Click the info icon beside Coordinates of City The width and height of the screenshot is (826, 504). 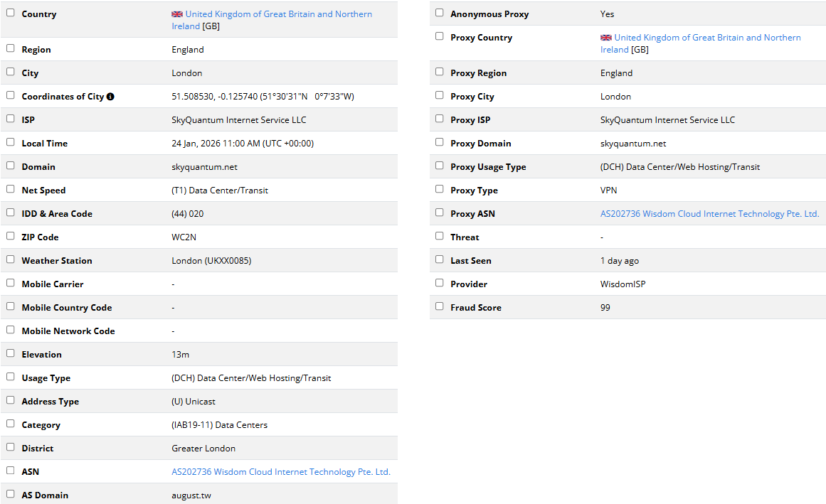point(110,97)
